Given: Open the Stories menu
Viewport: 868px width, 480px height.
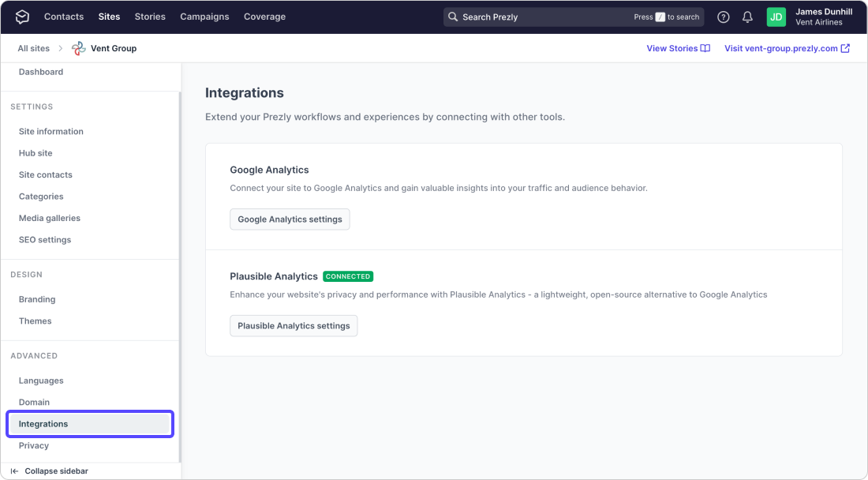Looking at the screenshot, I should 150,17.
